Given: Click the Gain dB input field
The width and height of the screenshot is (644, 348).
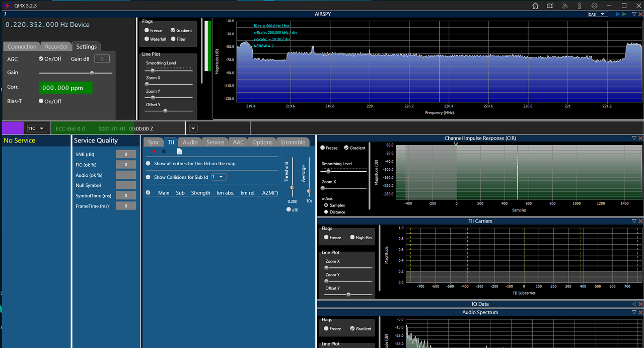Looking at the screenshot, I should point(102,59).
